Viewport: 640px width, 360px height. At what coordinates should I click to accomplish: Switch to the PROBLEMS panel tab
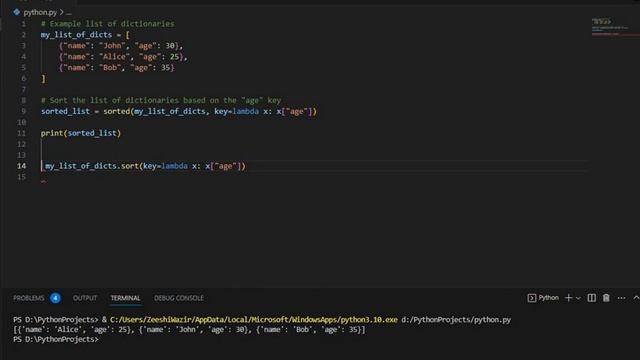coord(29,298)
